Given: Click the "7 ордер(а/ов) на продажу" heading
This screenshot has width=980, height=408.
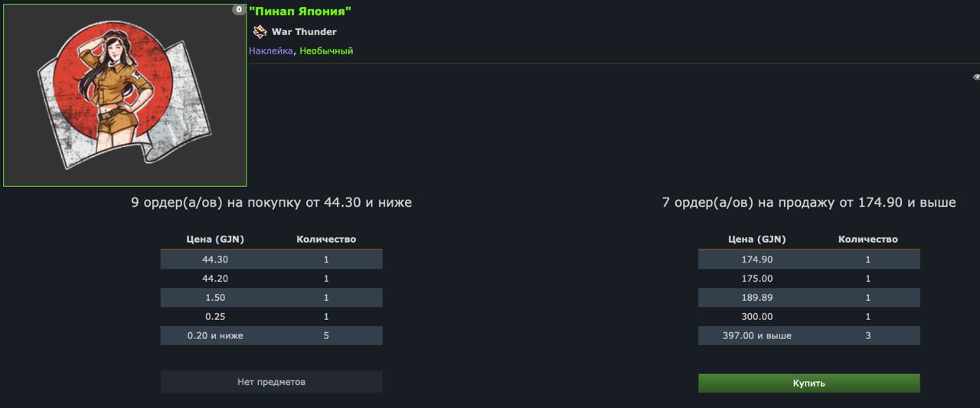Looking at the screenshot, I should click(808, 203).
